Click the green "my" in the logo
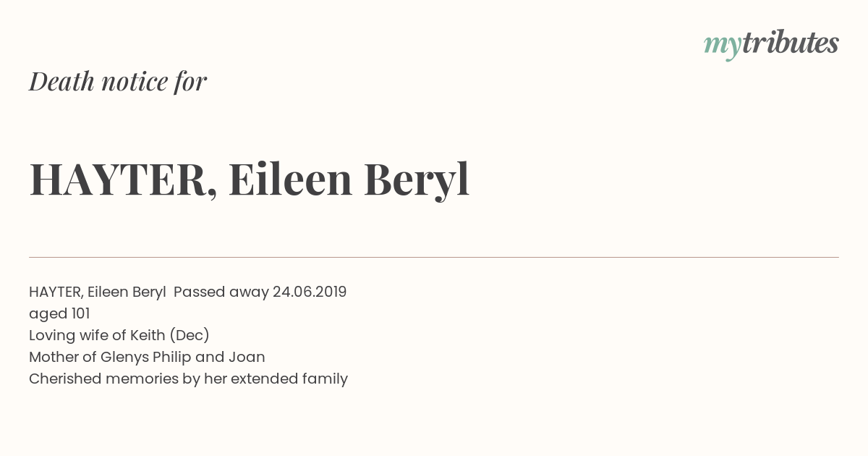Viewport: 868px width, 456px height. (723, 46)
